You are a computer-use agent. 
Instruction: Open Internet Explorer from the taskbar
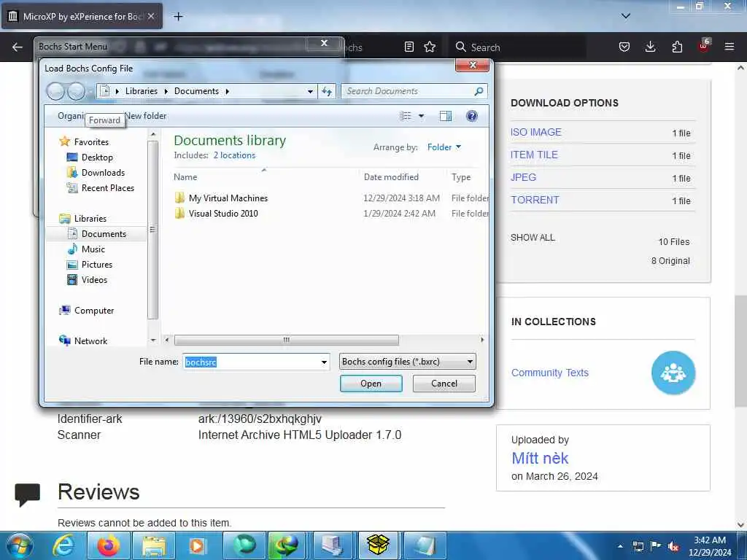point(64,545)
